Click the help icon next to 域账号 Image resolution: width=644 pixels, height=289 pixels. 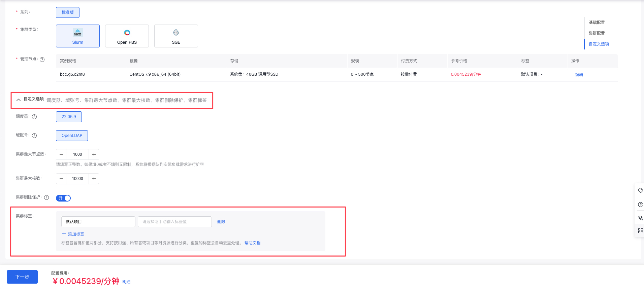34,136
